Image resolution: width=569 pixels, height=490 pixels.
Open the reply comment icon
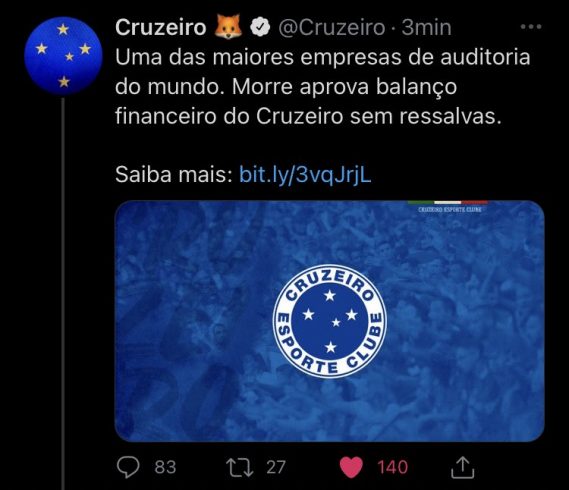(x=128, y=467)
